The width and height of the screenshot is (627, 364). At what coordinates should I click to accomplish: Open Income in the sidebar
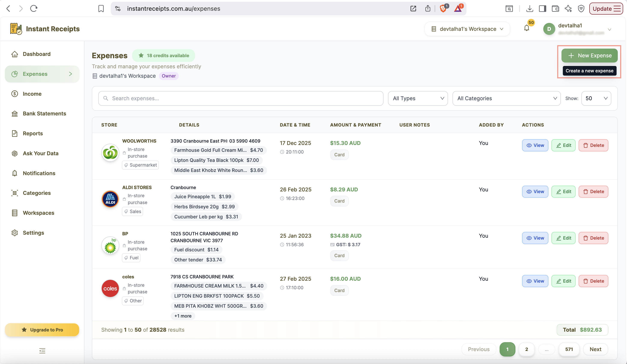point(42,94)
